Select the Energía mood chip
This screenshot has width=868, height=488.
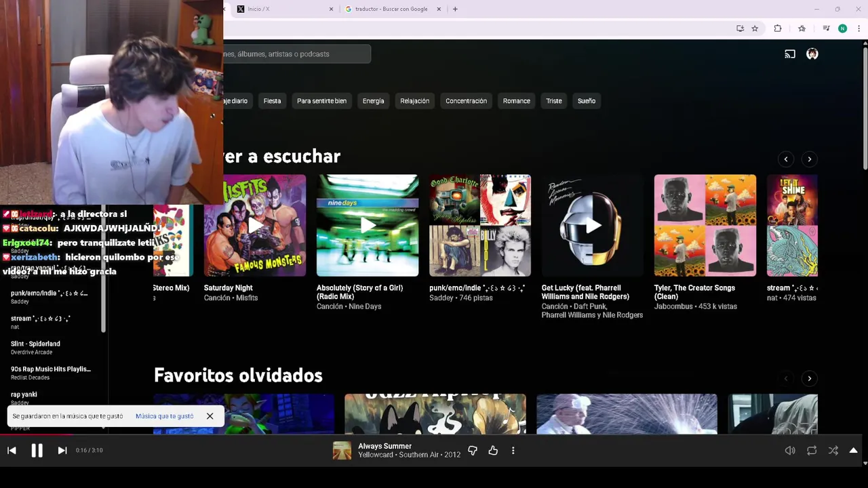tap(373, 101)
